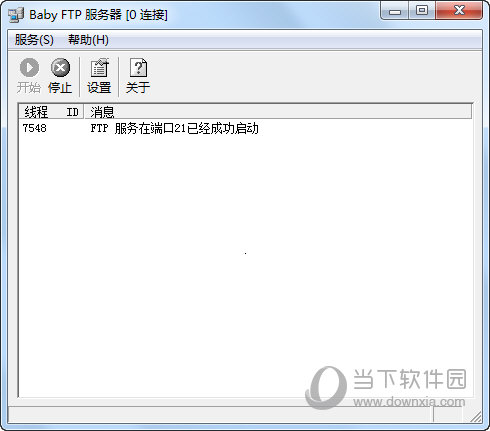Click the Baby FTP title bar app icon

coord(16,15)
